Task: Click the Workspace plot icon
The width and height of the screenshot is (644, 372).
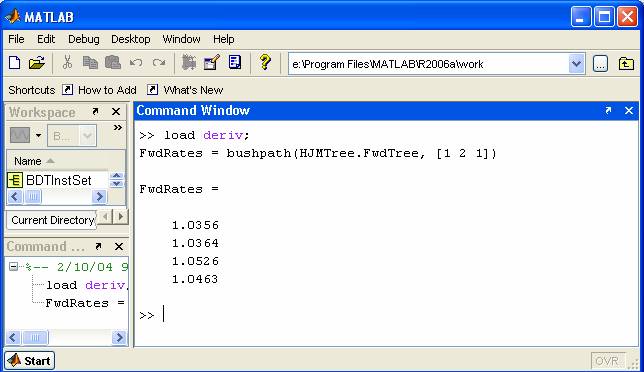Action: 20,135
